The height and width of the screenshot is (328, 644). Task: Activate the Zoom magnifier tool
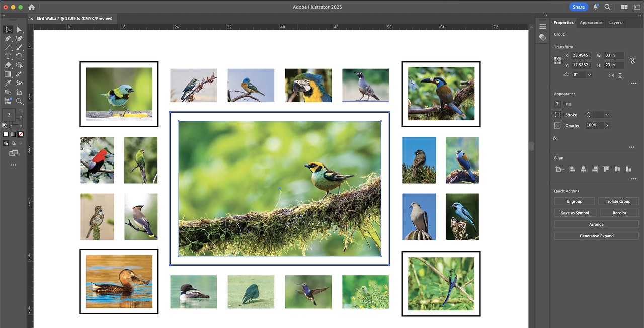pos(19,101)
